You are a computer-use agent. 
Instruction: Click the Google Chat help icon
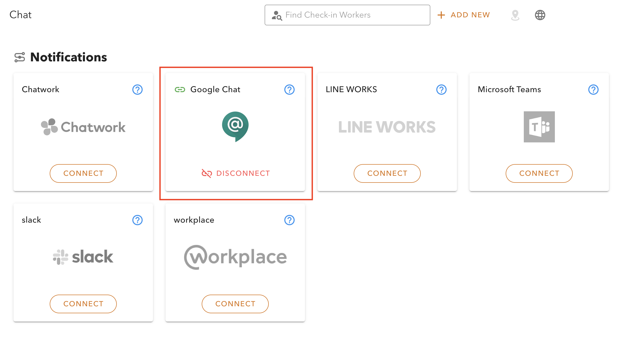[289, 90]
